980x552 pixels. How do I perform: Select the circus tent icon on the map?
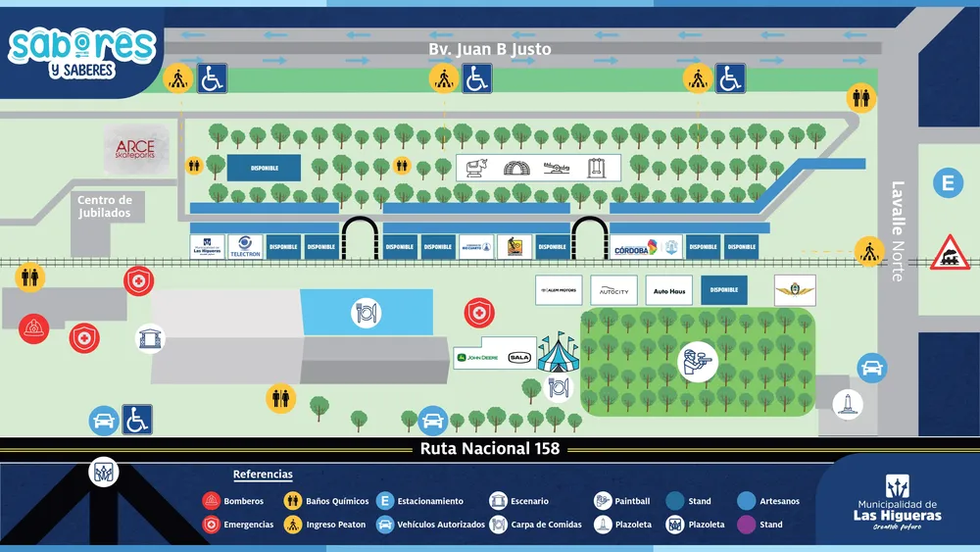[x=558, y=351]
